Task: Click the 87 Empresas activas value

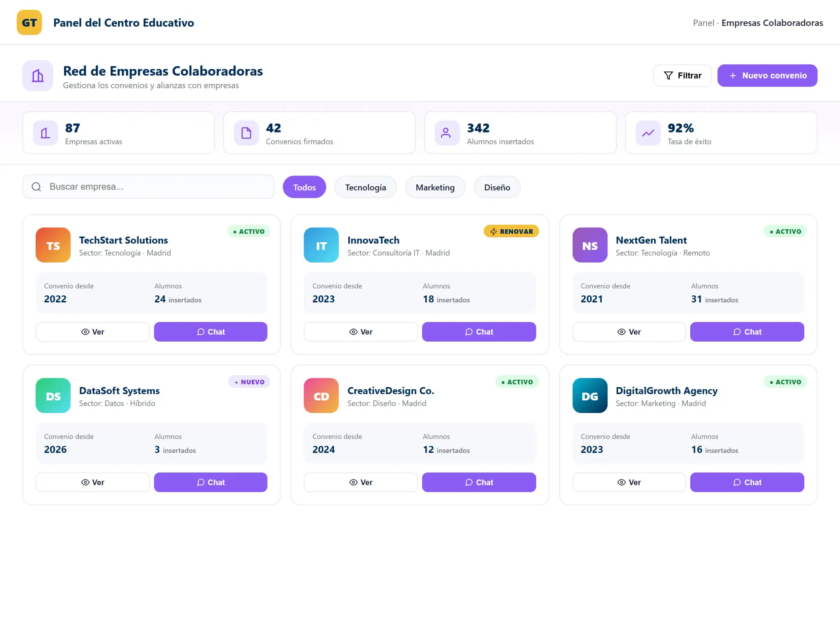Action: [73, 128]
